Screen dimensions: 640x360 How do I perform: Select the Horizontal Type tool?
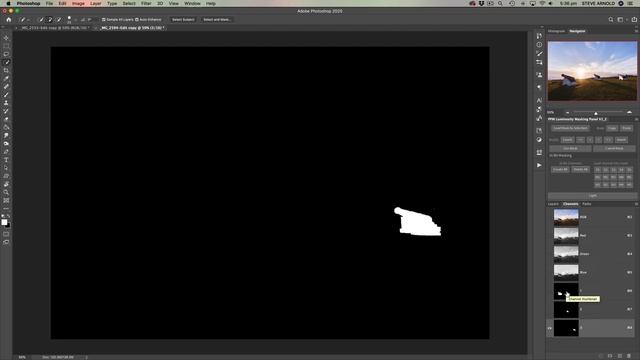point(6,160)
